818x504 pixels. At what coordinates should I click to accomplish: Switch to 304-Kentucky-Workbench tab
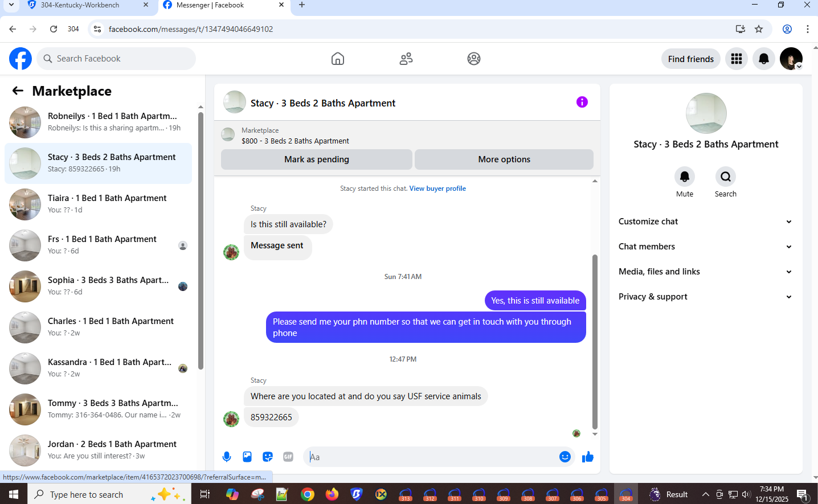80,5
